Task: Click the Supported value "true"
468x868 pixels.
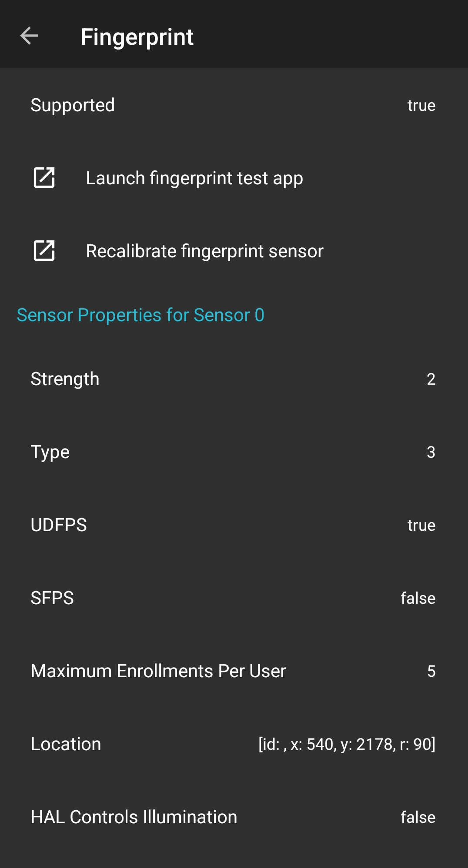Action: click(421, 106)
